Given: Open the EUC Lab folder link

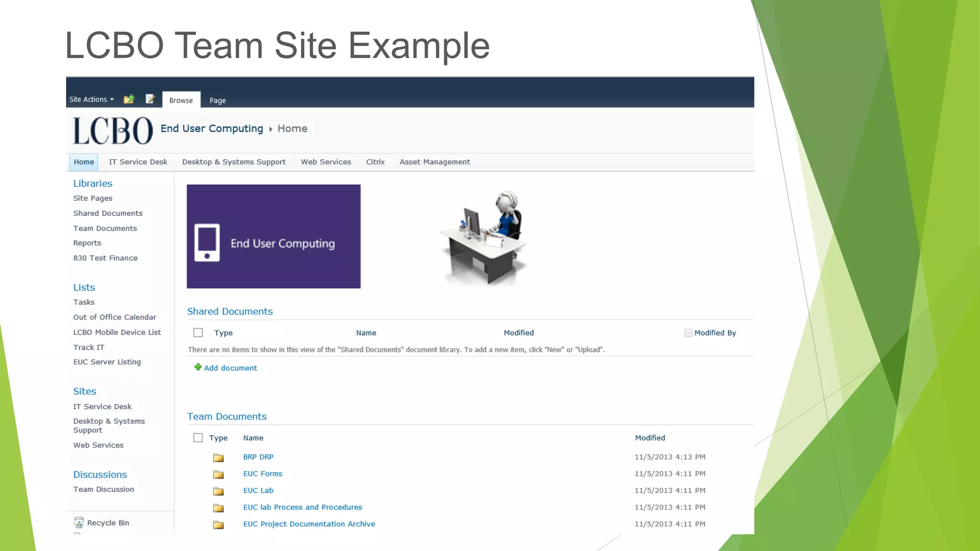Looking at the screenshot, I should point(258,491).
